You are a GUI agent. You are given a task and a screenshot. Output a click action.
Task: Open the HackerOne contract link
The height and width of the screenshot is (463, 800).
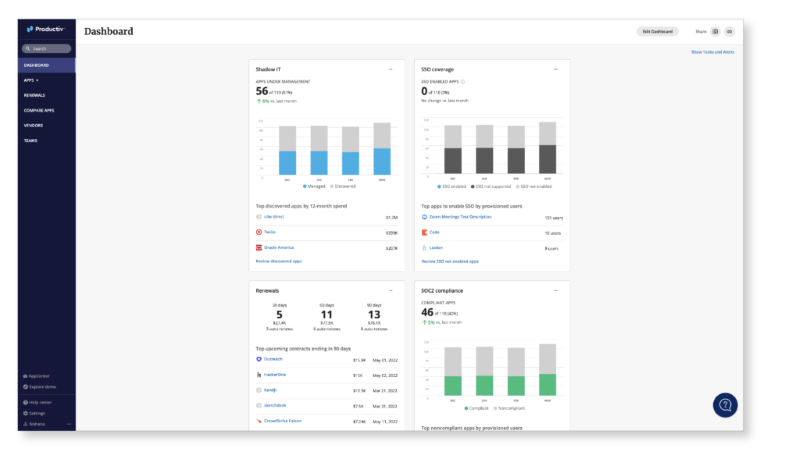point(275,375)
